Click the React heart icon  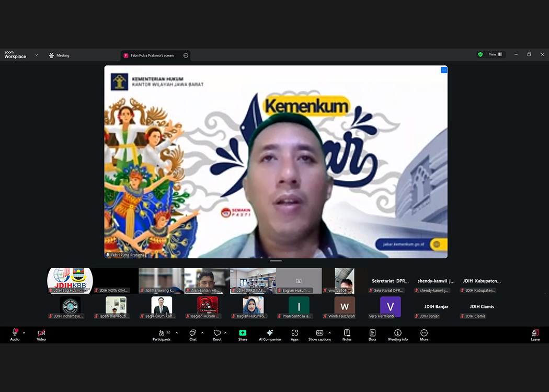(217, 334)
